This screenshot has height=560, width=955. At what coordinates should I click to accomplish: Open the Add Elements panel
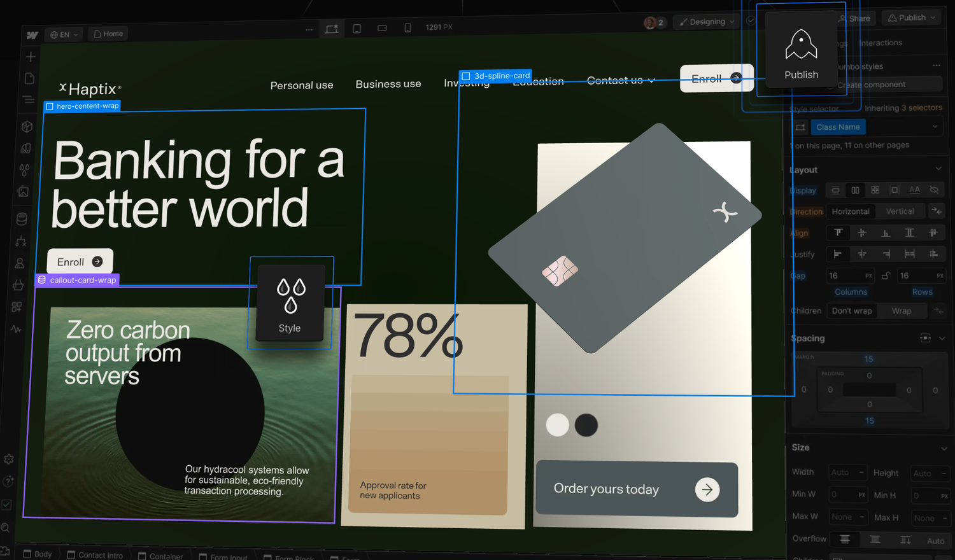coord(30,56)
